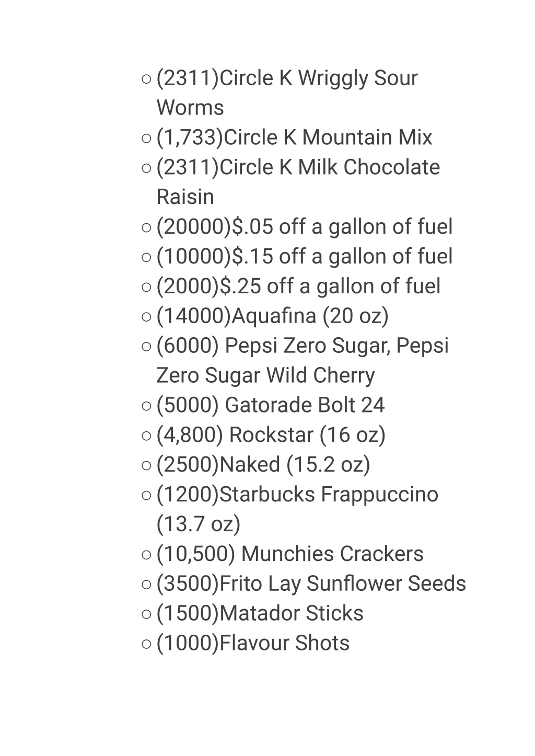Select the Circle K Mountain Mix item
The width and height of the screenshot is (535, 756).
(294, 138)
